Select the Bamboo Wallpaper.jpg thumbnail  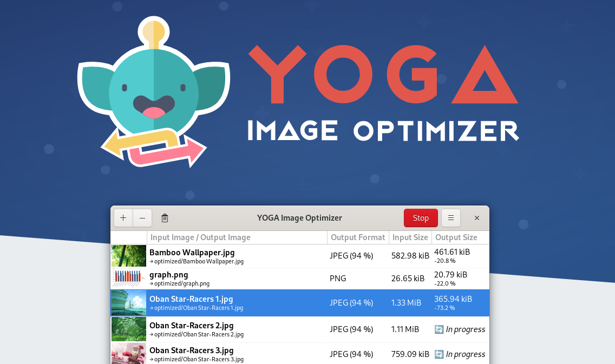pos(129,256)
